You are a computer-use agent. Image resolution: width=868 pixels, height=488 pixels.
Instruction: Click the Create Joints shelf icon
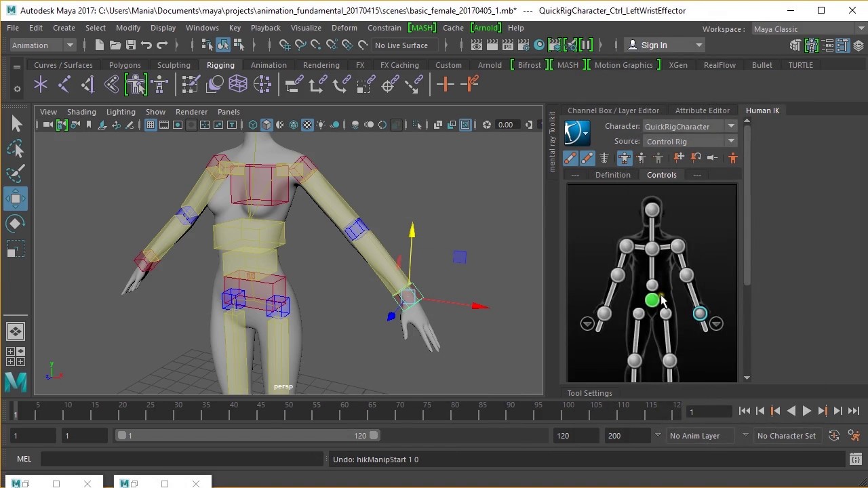(x=64, y=85)
